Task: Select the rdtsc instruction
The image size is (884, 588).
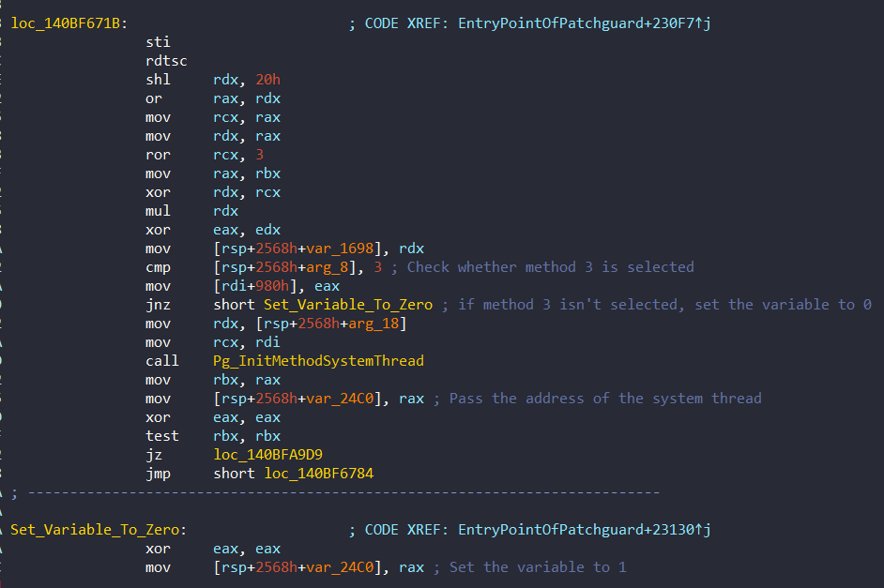Action: tap(166, 61)
